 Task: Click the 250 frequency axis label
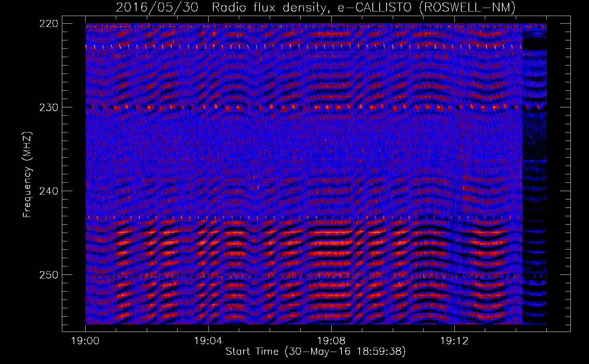click(49, 275)
